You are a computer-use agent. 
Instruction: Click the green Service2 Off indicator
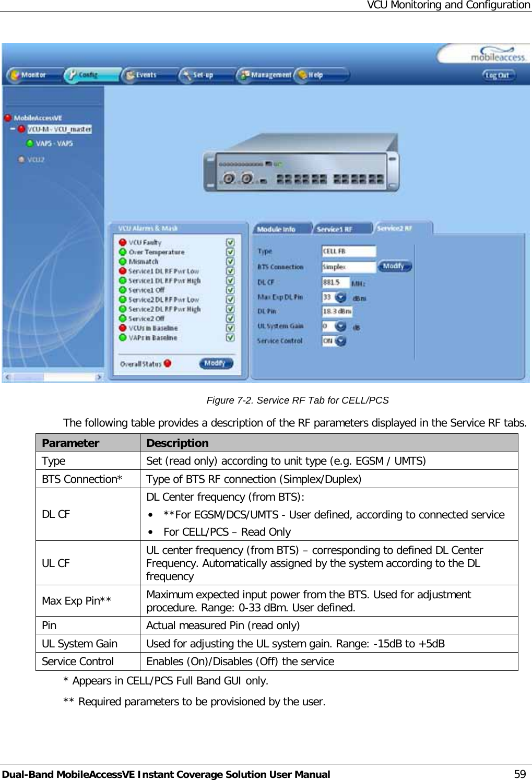coord(123,318)
